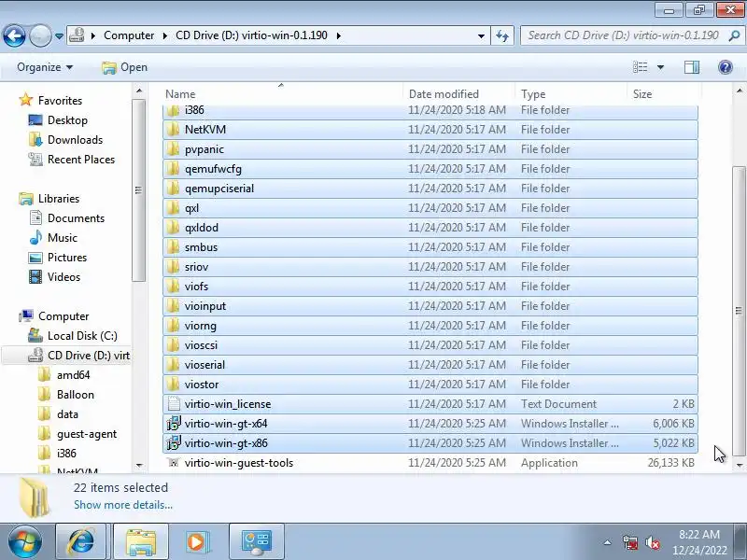Open Balloon folder in sidebar tree
The image size is (747, 560).
pos(76,394)
